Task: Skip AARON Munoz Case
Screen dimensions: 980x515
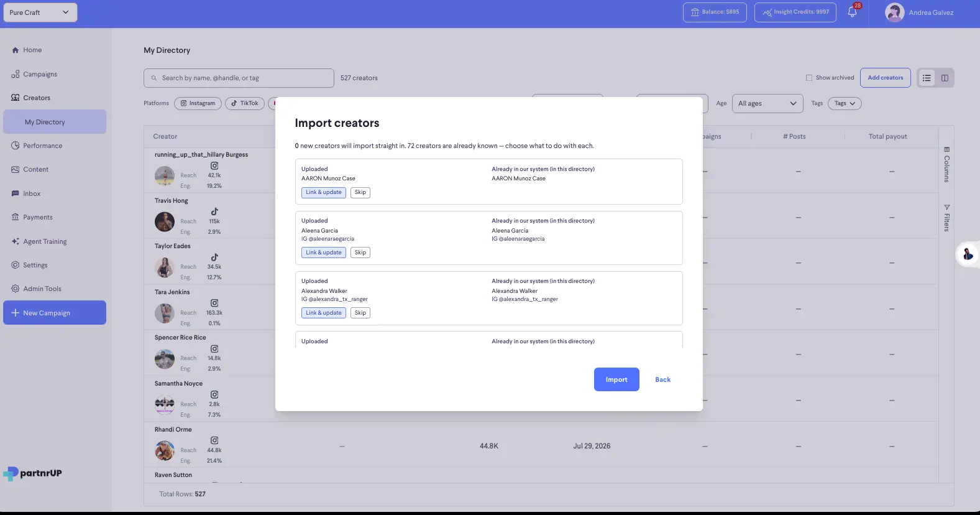Action: click(360, 192)
